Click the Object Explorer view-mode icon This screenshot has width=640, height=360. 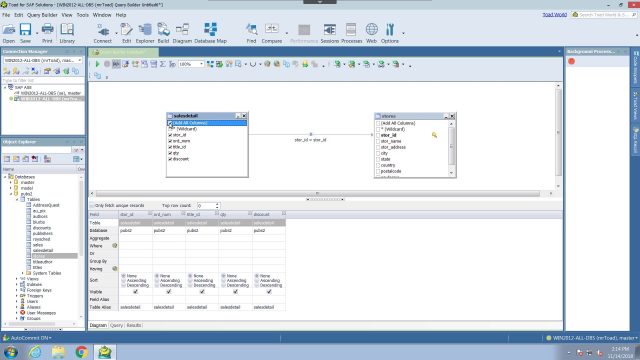[77, 159]
